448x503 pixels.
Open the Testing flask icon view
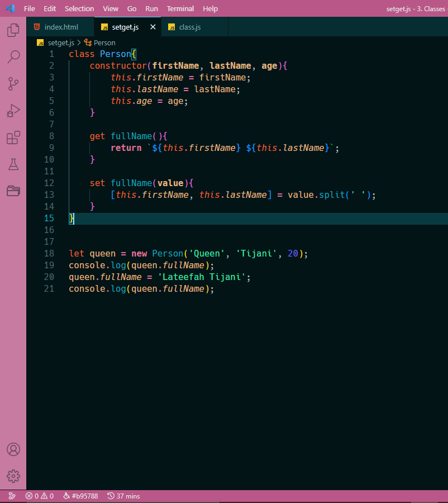[13, 164]
